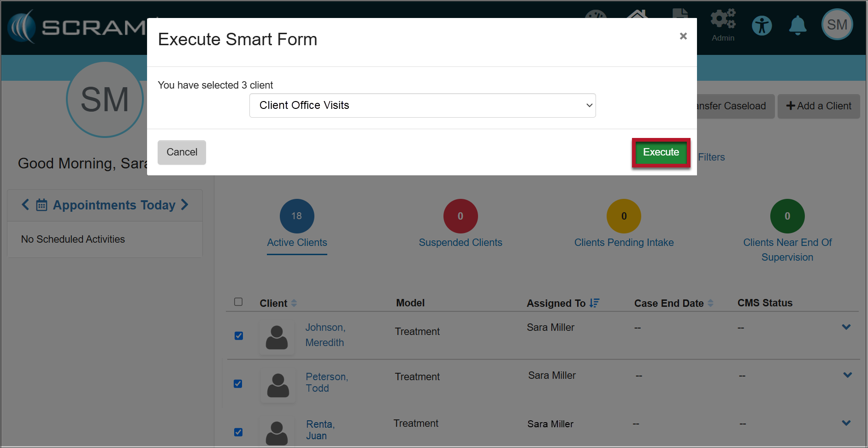Click the Client column sort arrows
Image resolution: width=868 pixels, height=448 pixels.
coord(294,303)
